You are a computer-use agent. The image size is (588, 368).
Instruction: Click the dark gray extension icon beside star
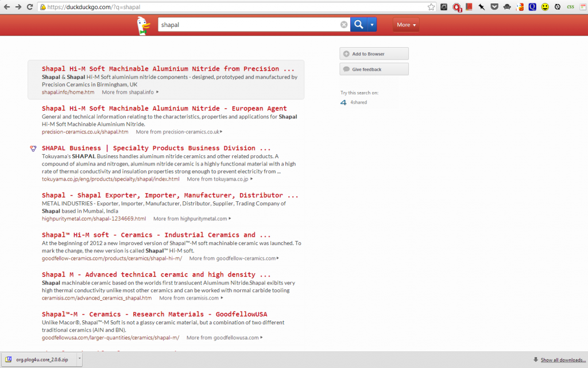(x=444, y=7)
